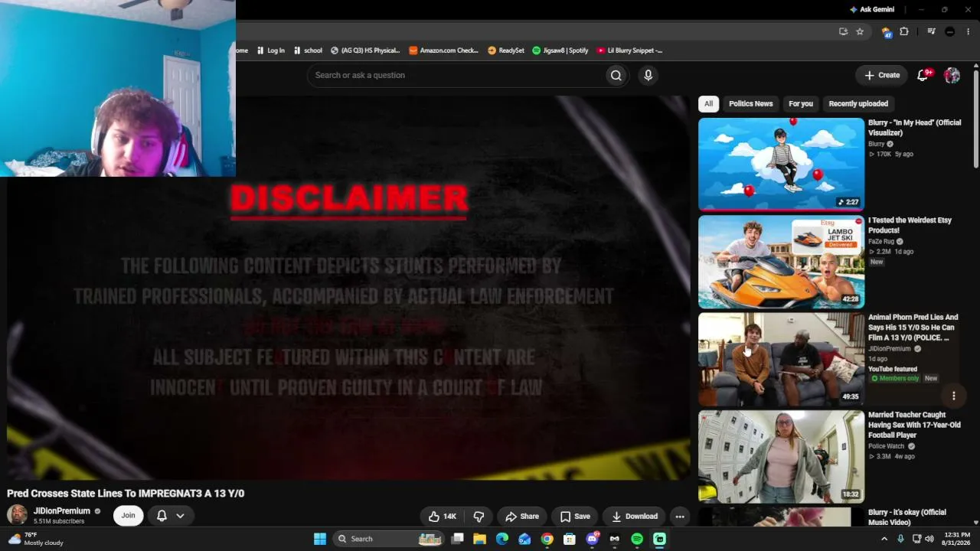This screenshot has height=551, width=980.
Task: Like the video with thumbs up
Action: (442, 517)
